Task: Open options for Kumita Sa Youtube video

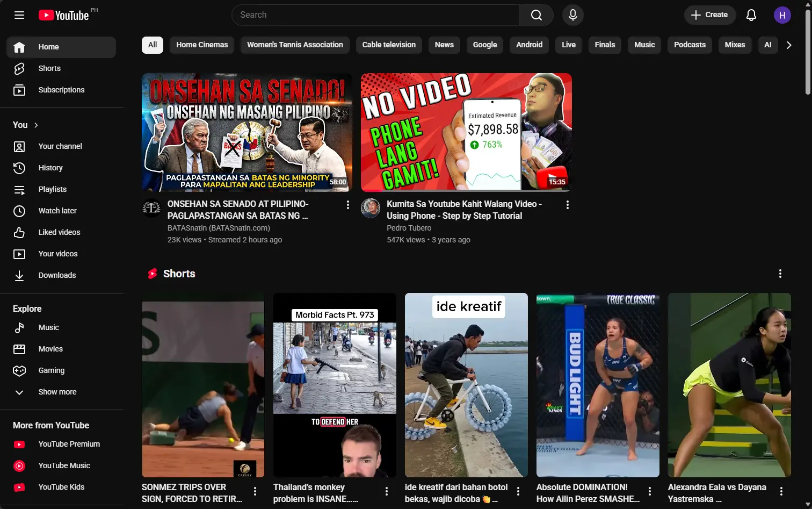Action: point(568,205)
